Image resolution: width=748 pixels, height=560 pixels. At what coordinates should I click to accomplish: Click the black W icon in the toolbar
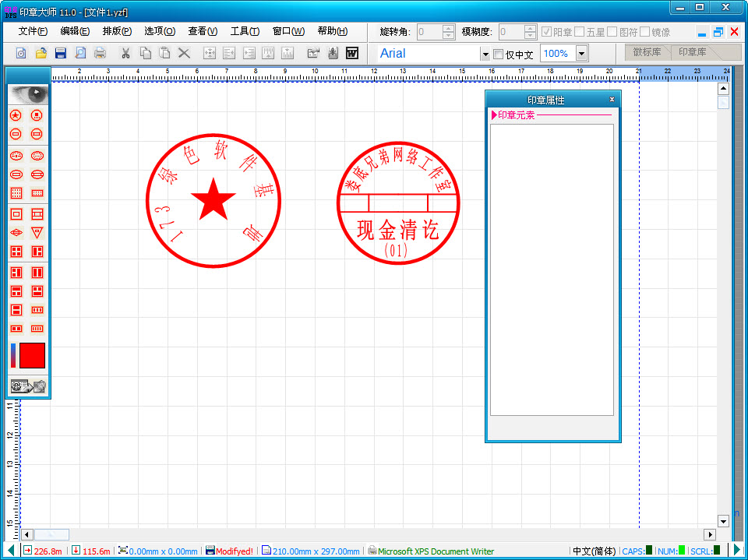pyautogui.click(x=352, y=53)
